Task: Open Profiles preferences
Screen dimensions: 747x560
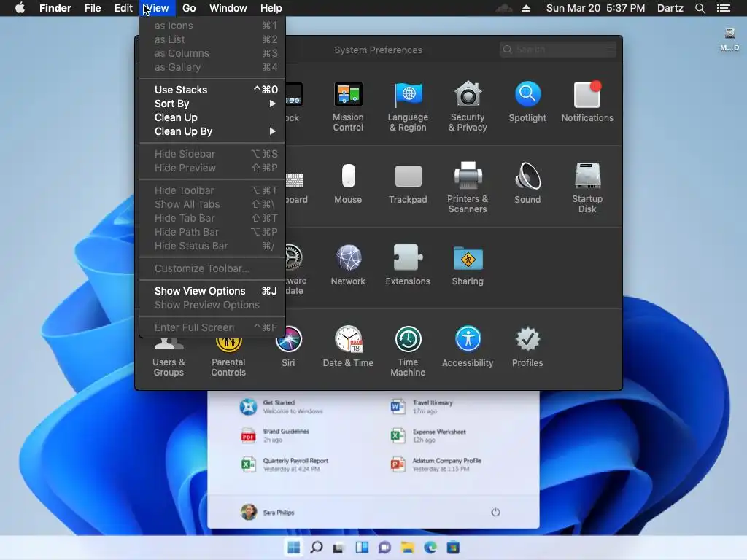Action: [x=527, y=346]
